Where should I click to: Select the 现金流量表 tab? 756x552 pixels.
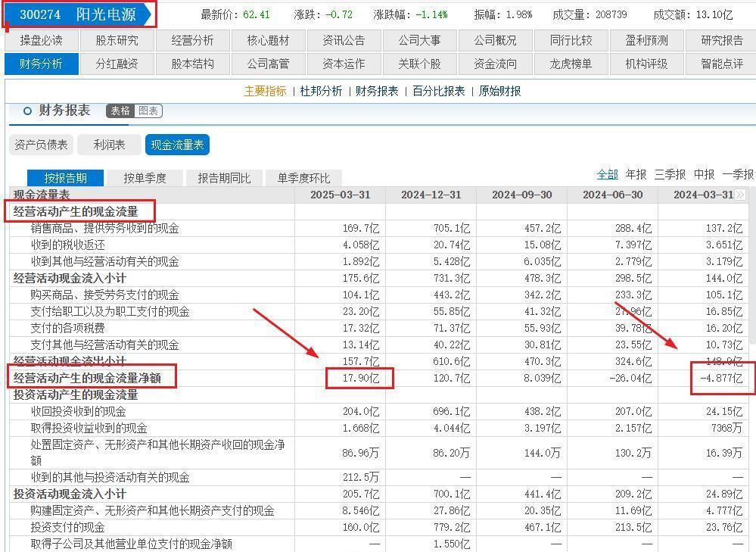[177, 145]
